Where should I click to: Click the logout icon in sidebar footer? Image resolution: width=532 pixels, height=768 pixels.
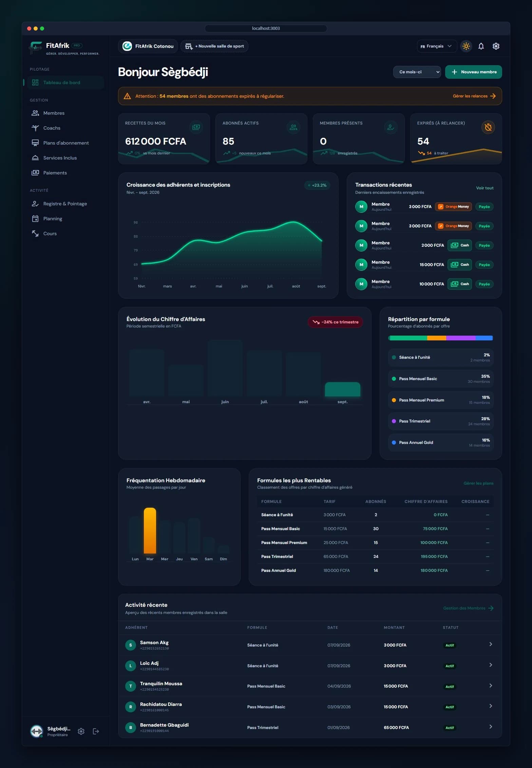tap(96, 731)
